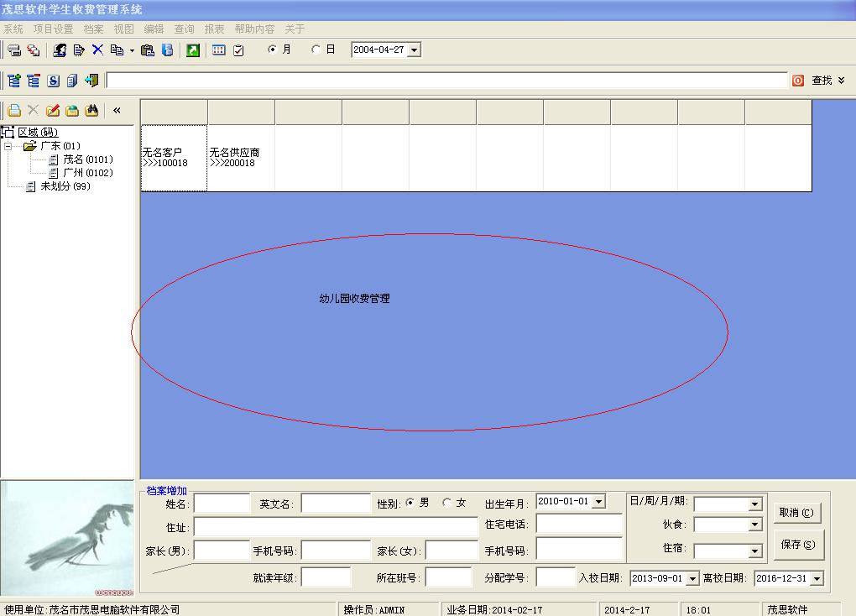
Task: Open the 伙食 dropdown
Action: tap(754, 525)
